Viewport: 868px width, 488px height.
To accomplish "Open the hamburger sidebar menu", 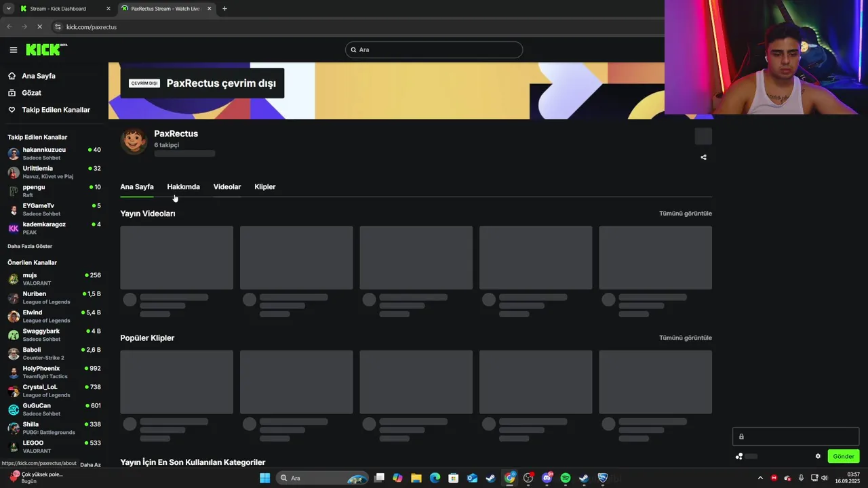I will tap(14, 49).
